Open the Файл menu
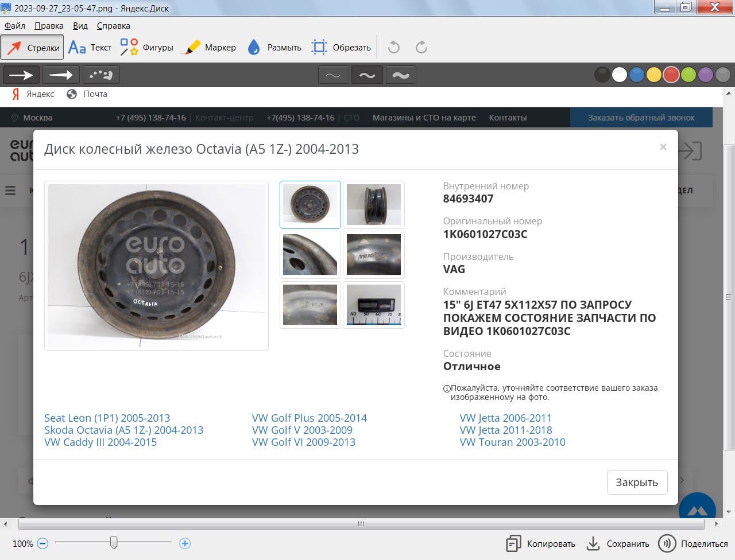This screenshot has width=735, height=560. 15,26
